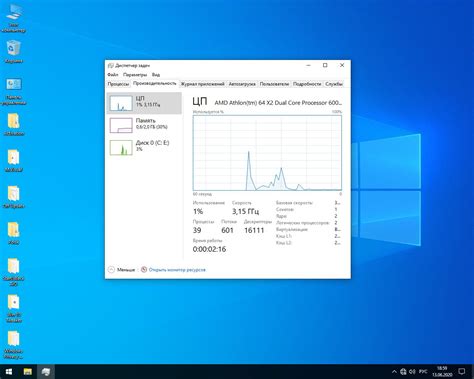The width and height of the screenshot is (474, 379).
Task: Open the Службы tab
Action: click(334, 84)
